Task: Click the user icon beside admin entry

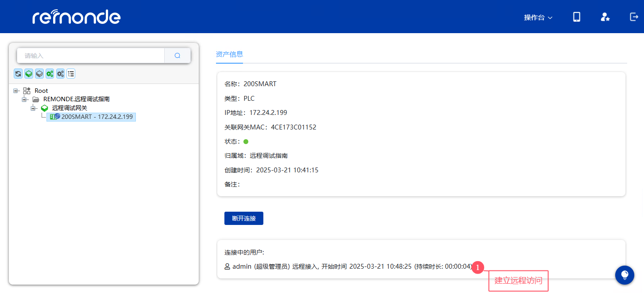Action: pos(228,266)
